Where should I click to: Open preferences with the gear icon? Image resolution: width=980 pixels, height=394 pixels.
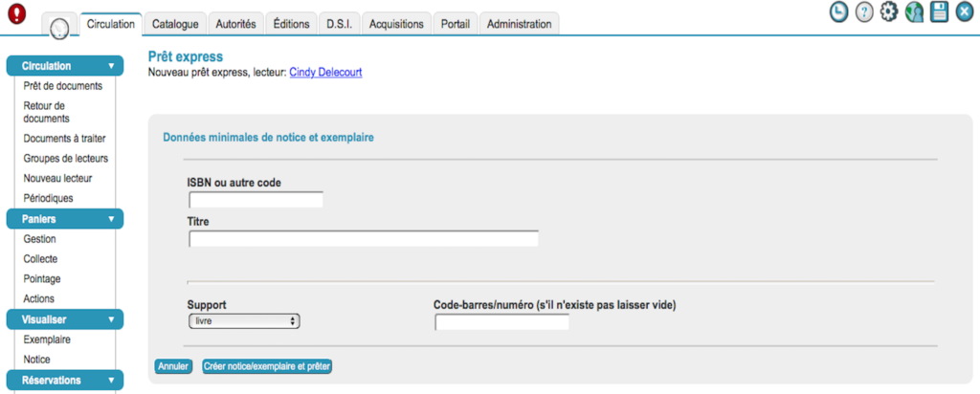click(x=888, y=12)
